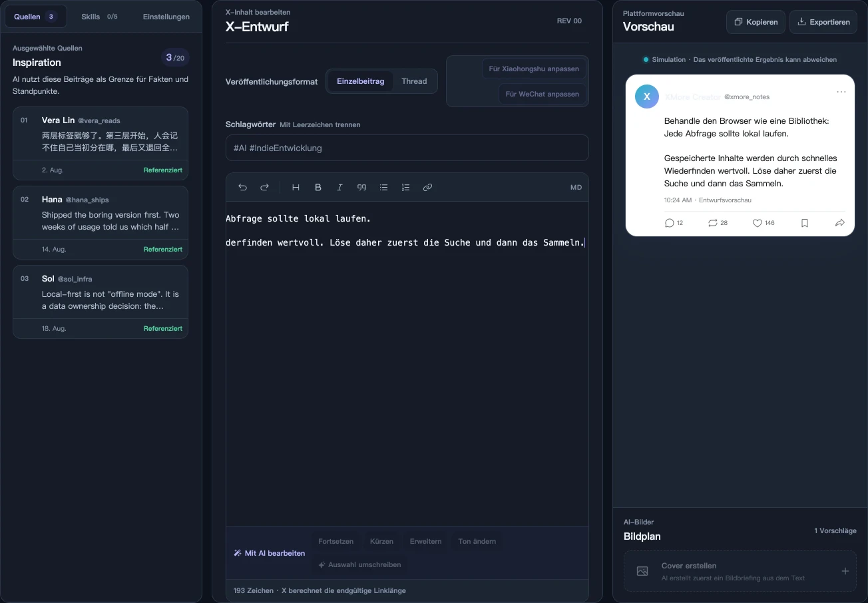
Task: Click repost icon on preview post
Action: coord(713,223)
